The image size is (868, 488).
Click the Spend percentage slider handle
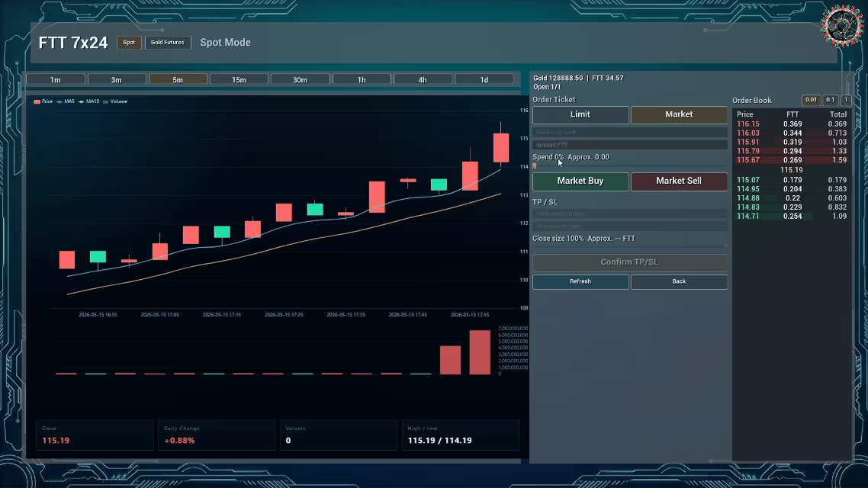coord(535,166)
